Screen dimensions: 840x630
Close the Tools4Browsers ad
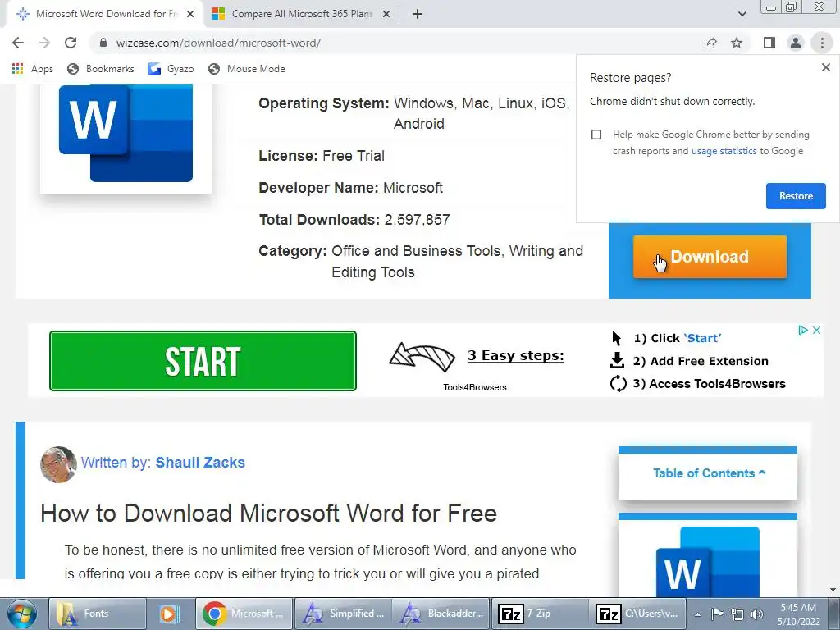coord(816,330)
